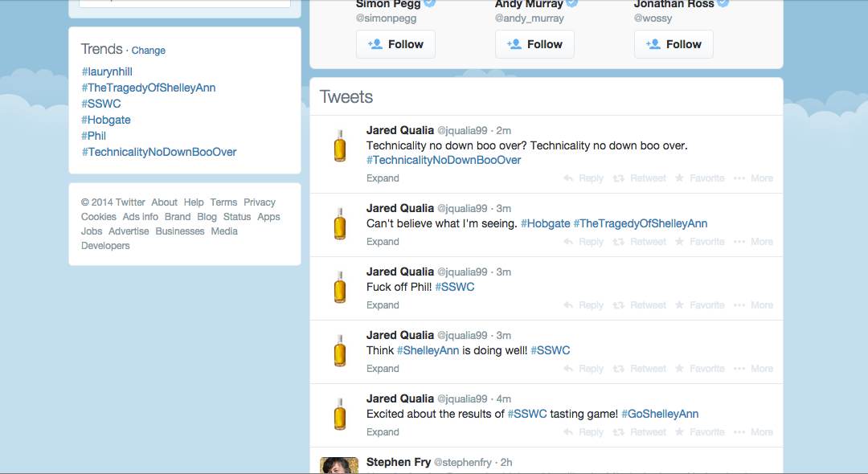Open the #laurynhill trend
This screenshot has width=868, height=474.
coord(107,72)
